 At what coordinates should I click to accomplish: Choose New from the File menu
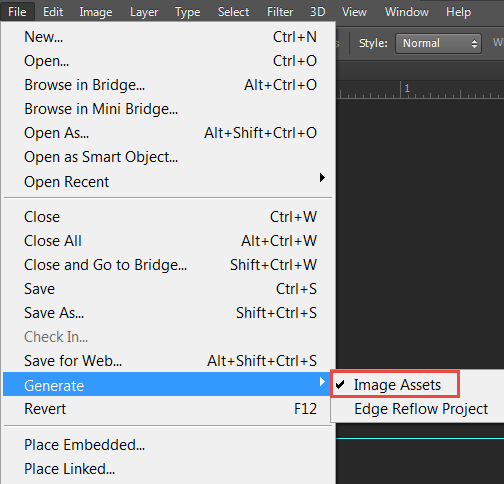click(170, 37)
